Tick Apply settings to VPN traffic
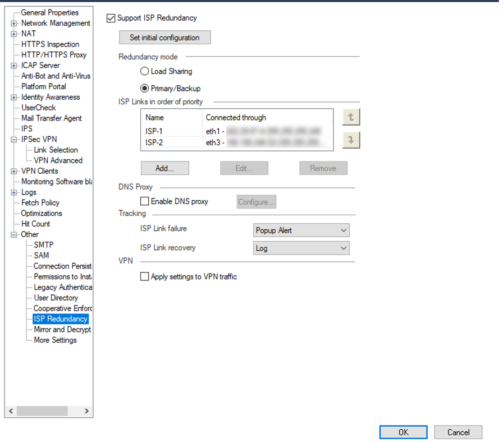This screenshot has width=504, height=443. (x=144, y=276)
